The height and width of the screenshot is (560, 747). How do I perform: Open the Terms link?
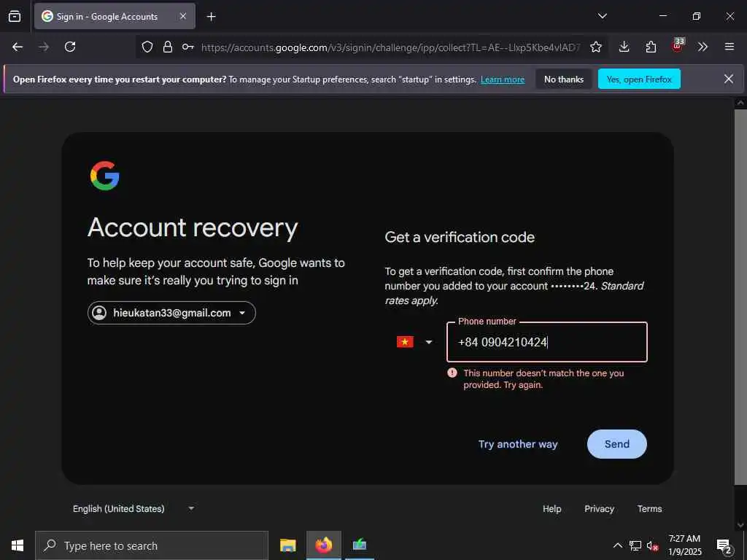click(649, 508)
